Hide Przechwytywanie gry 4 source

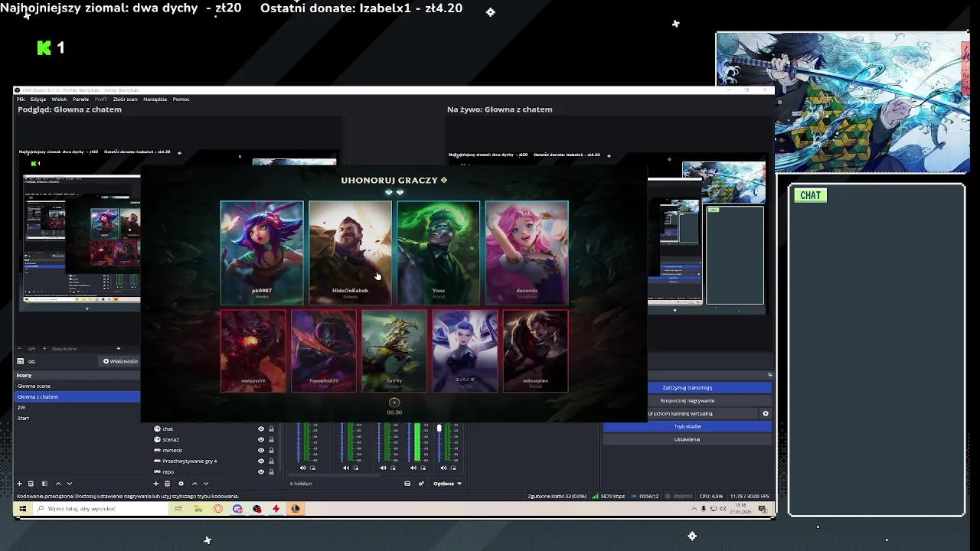click(260, 461)
